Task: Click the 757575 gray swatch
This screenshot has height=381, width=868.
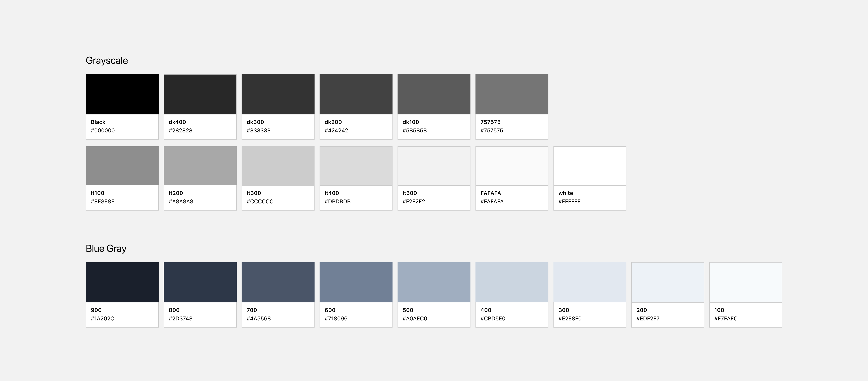Action: [512, 94]
